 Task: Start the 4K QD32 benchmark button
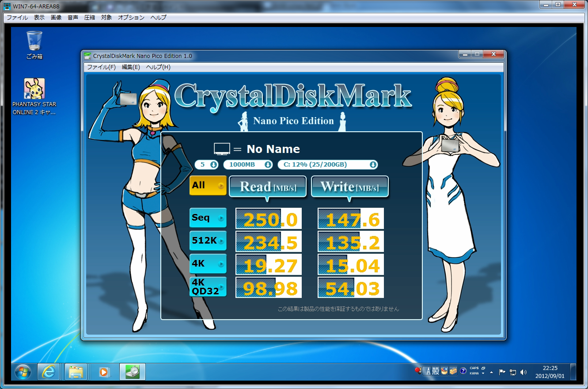point(208,287)
